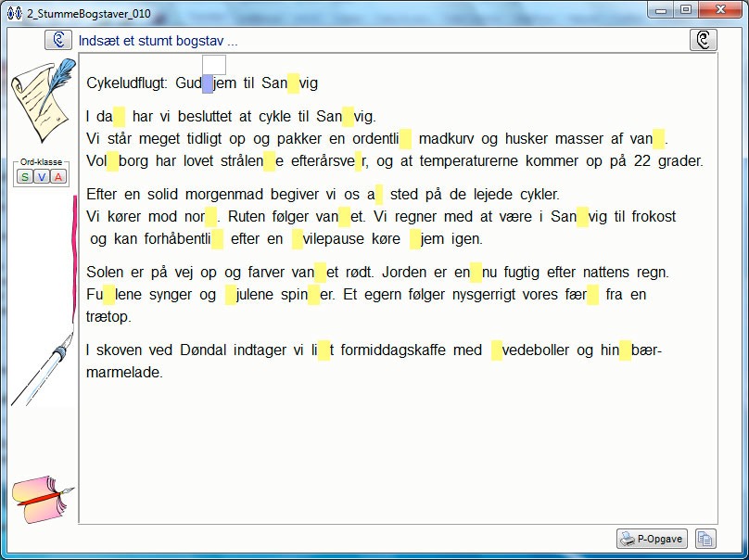Select the blank in Fu_lene
This screenshot has width=749, height=560.
[108, 294]
